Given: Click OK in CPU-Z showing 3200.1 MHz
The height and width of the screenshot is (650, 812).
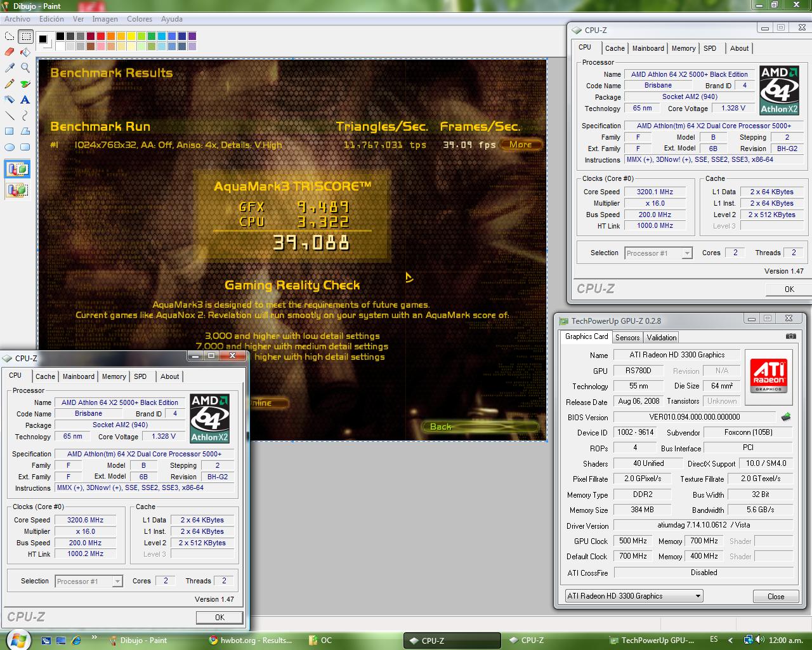Looking at the screenshot, I should pos(789,289).
